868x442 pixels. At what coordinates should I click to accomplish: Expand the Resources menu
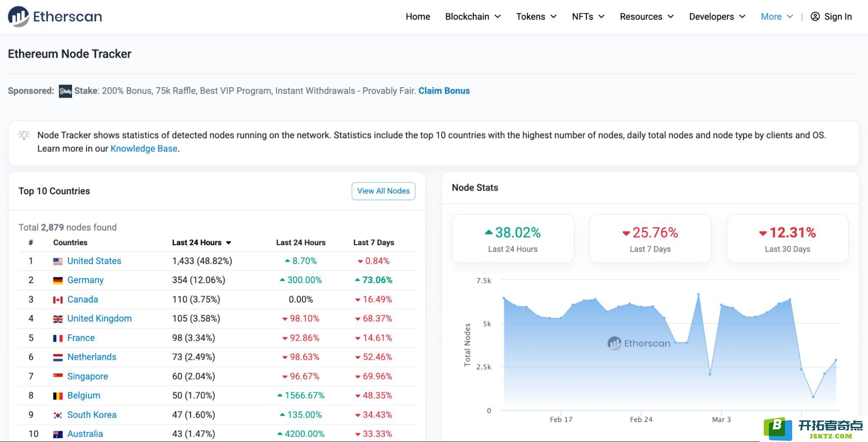click(647, 16)
